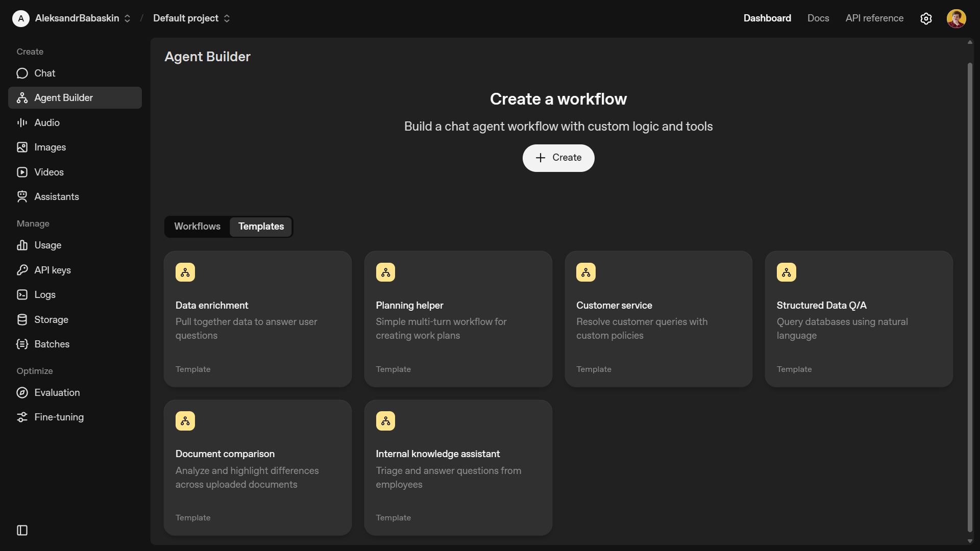The width and height of the screenshot is (980, 551).
Task: Open Structured Data Q/A template
Action: (859, 319)
